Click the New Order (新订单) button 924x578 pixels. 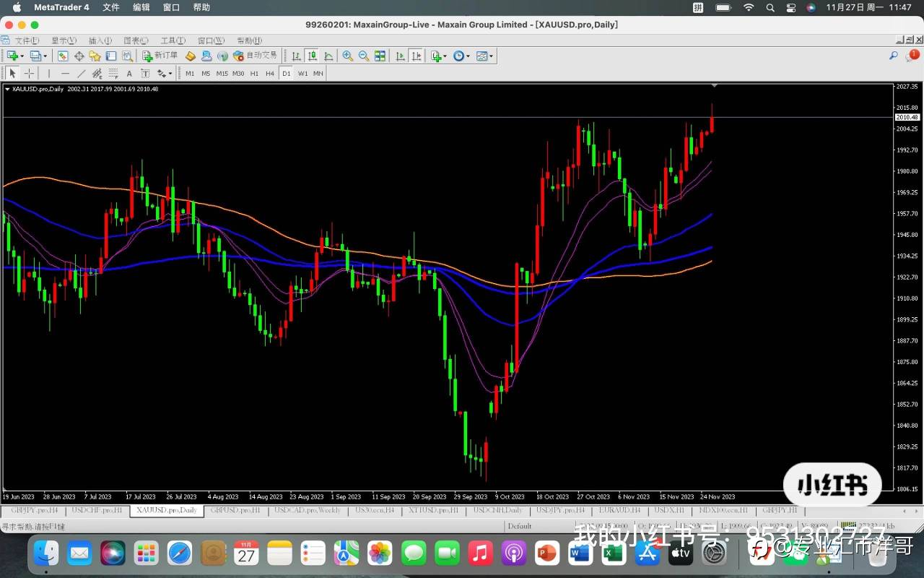point(160,56)
